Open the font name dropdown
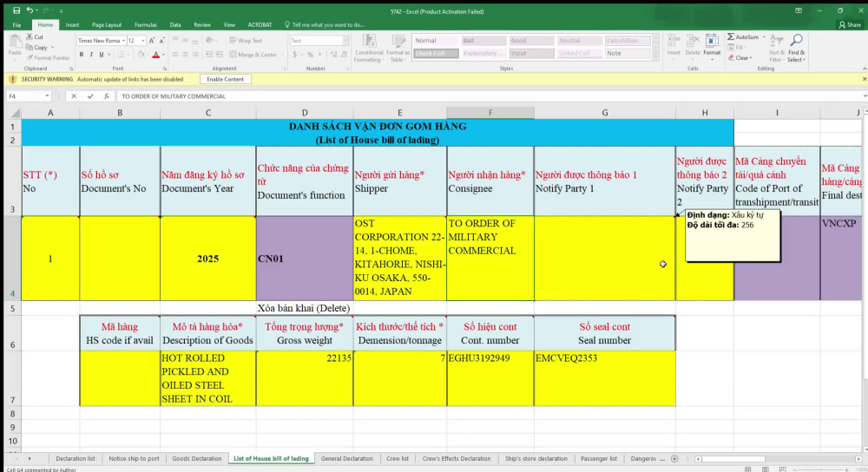Viewport: 868px width, 472px height. (x=123, y=41)
